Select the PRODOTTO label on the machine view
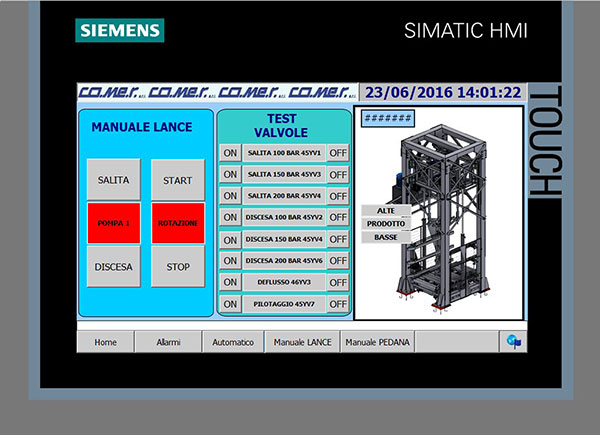 click(386, 224)
